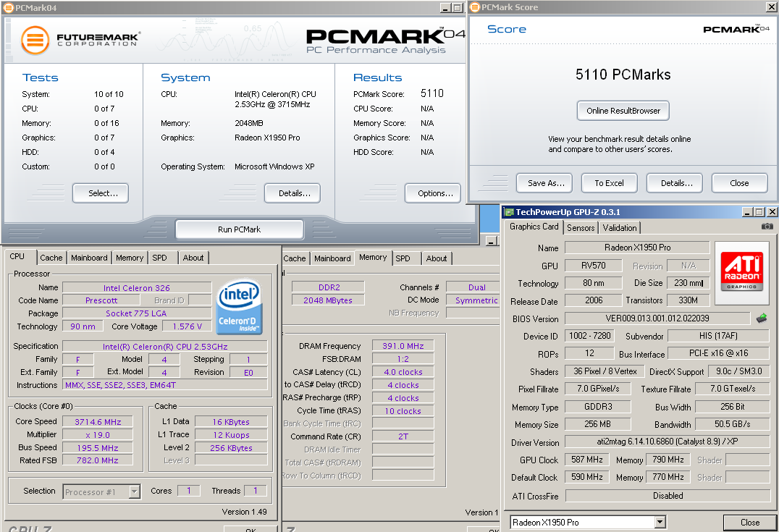This screenshot has width=779, height=532.
Task: Export score with To Excel button
Action: (609, 183)
